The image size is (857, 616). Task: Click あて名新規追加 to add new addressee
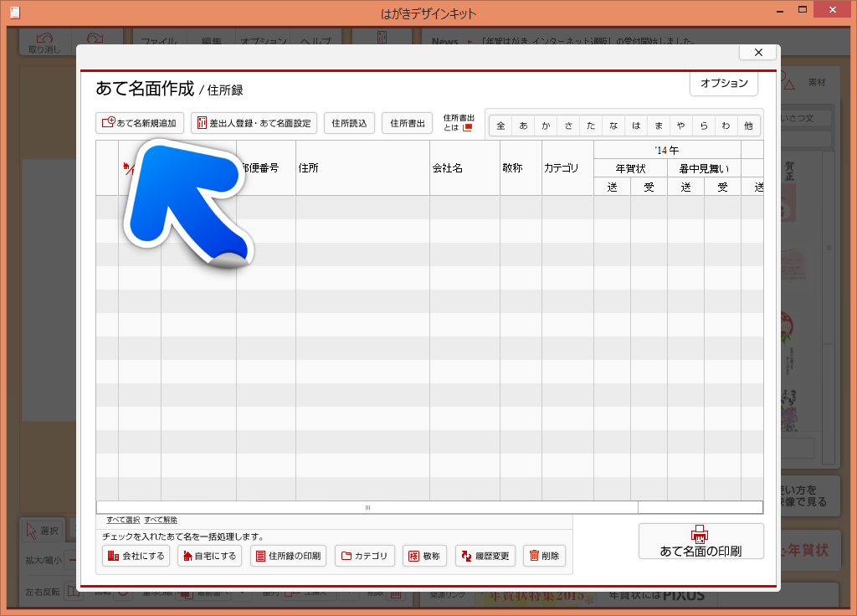point(140,123)
